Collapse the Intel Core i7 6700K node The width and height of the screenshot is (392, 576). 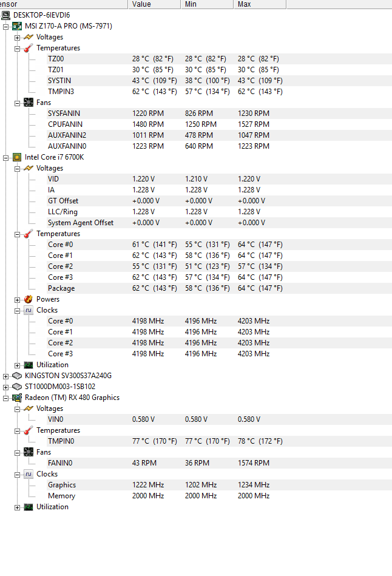6,158
